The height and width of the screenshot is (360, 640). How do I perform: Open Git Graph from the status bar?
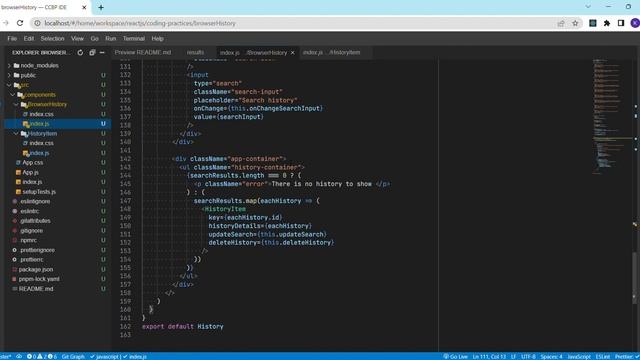[73, 356]
